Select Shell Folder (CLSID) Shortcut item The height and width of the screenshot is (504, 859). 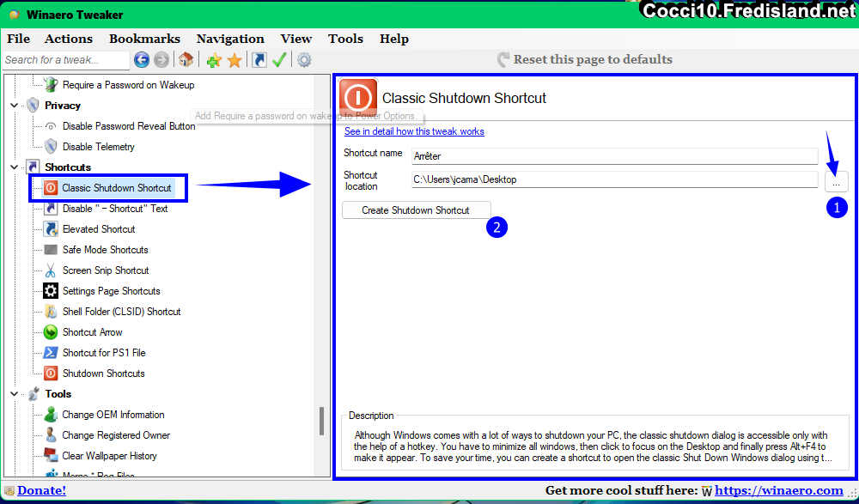coord(122,312)
